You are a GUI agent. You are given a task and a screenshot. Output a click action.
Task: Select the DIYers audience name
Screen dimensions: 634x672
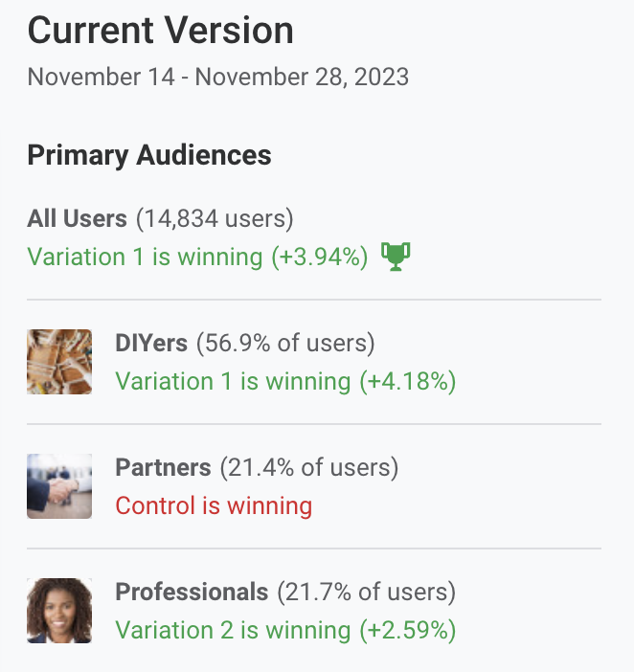tap(151, 343)
